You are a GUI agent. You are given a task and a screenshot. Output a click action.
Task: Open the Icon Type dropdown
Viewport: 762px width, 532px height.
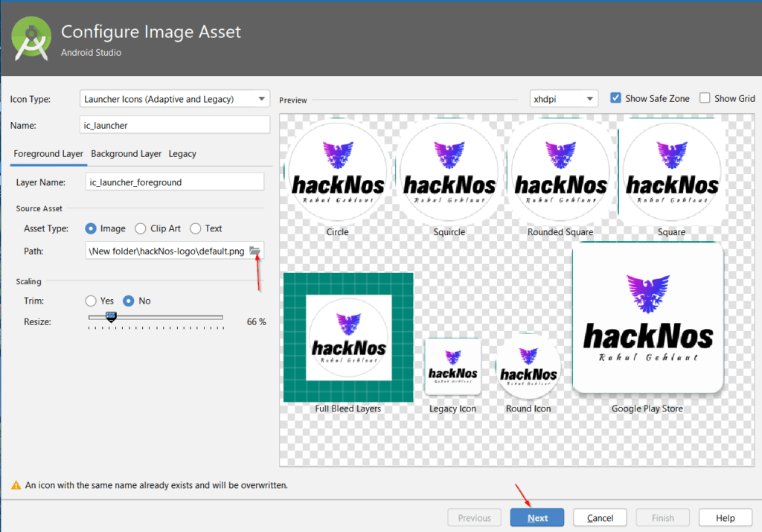pyautogui.click(x=174, y=99)
